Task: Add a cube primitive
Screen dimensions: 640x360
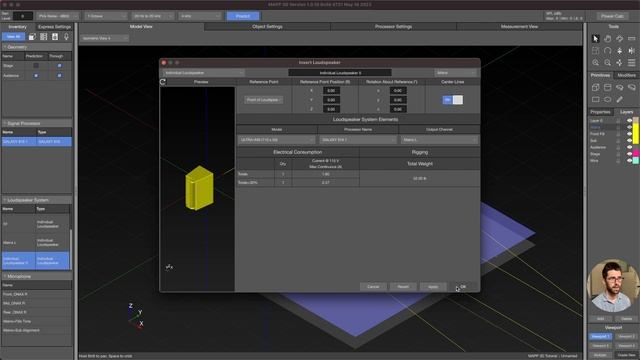Action: [596, 87]
